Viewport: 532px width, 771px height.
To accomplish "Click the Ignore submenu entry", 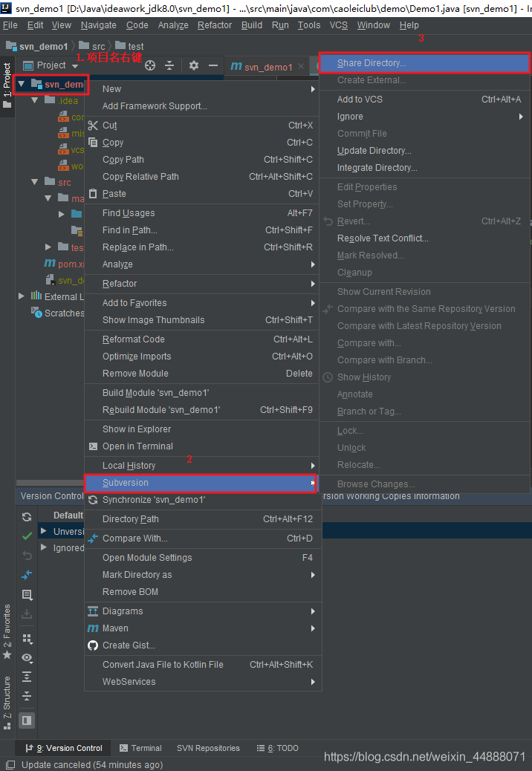I will [425, 117].
